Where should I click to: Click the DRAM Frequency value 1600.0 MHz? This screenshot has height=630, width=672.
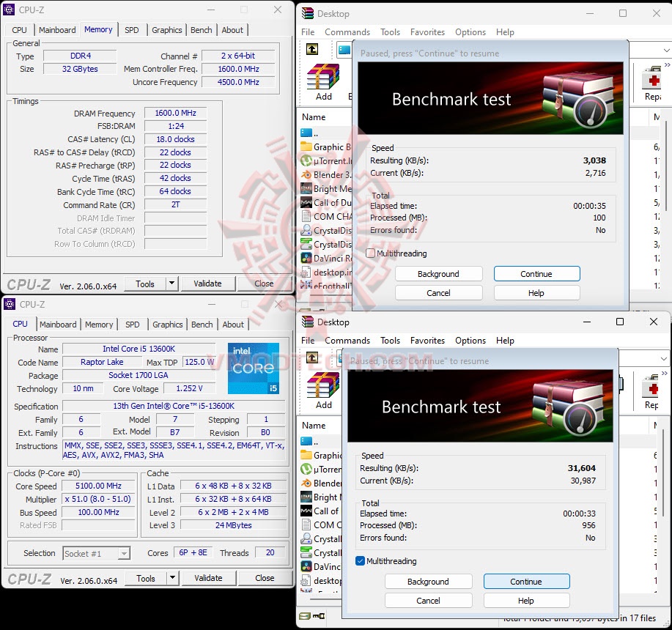coord(176,113)
